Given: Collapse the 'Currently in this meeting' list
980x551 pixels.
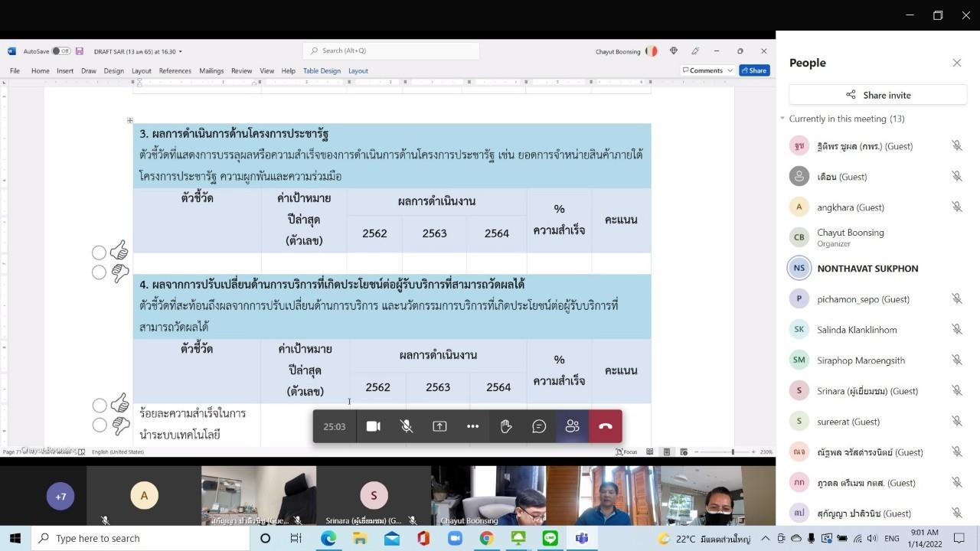Looking at the screenshot, I should click(x=782, y=119).
